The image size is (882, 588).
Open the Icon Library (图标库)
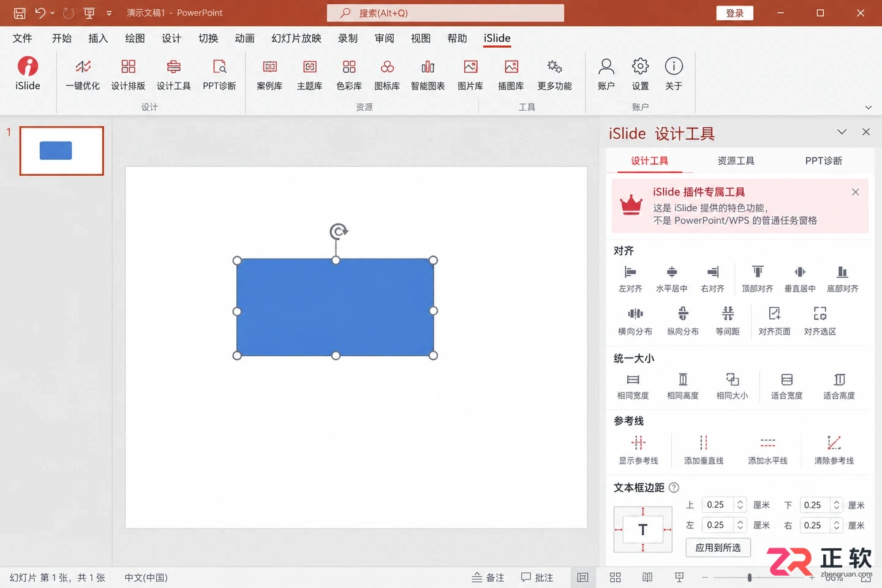387,75
